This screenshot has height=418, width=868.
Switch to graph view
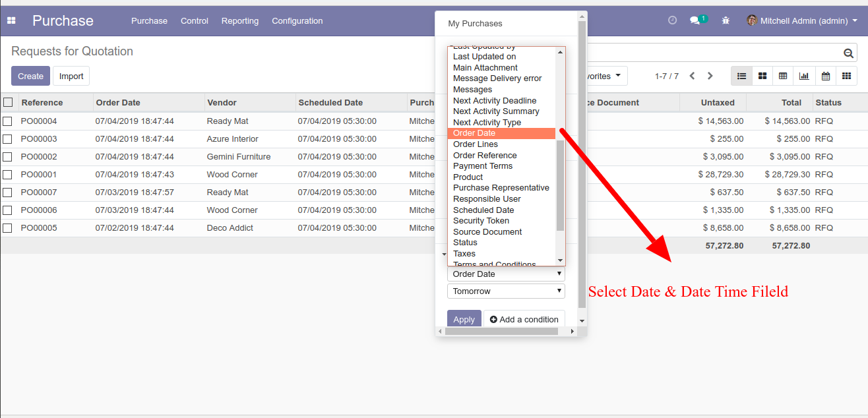(804, 76)
